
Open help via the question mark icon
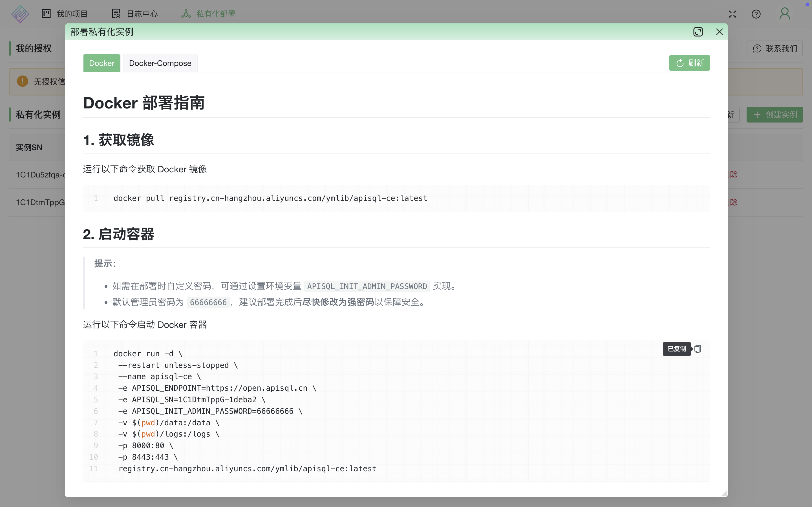coord(756,14)
